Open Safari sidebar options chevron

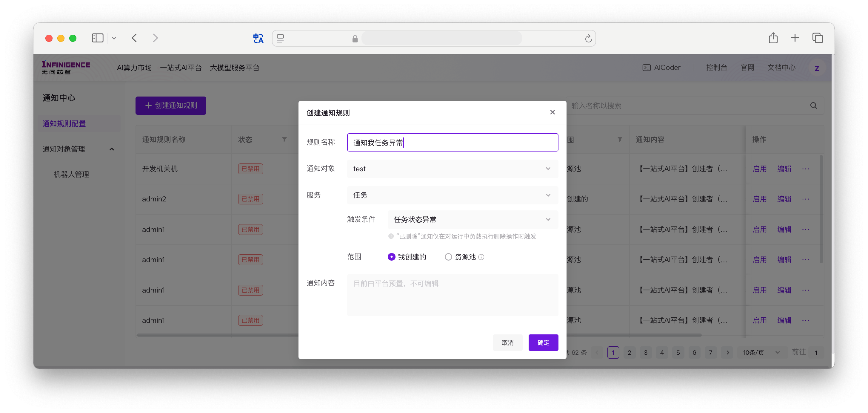click(114, 38)
